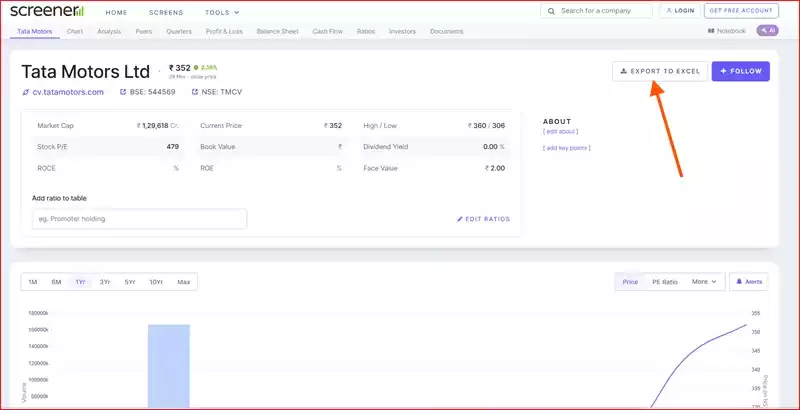Click Get Free Account button
The width and height of the screenshot is (800, 410).
(x=741, y=11)
